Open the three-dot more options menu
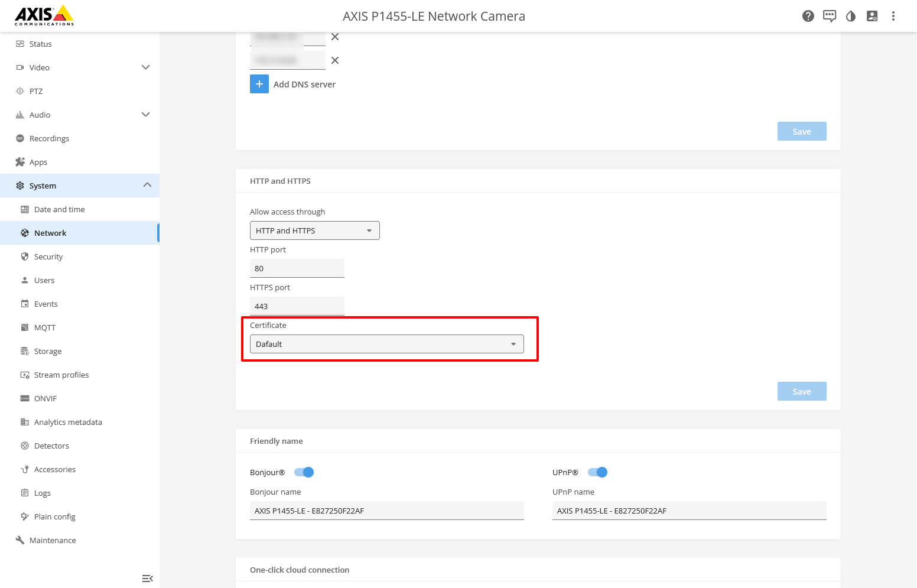917x588 pixels. pyautogui.click(x=893, y=16)
